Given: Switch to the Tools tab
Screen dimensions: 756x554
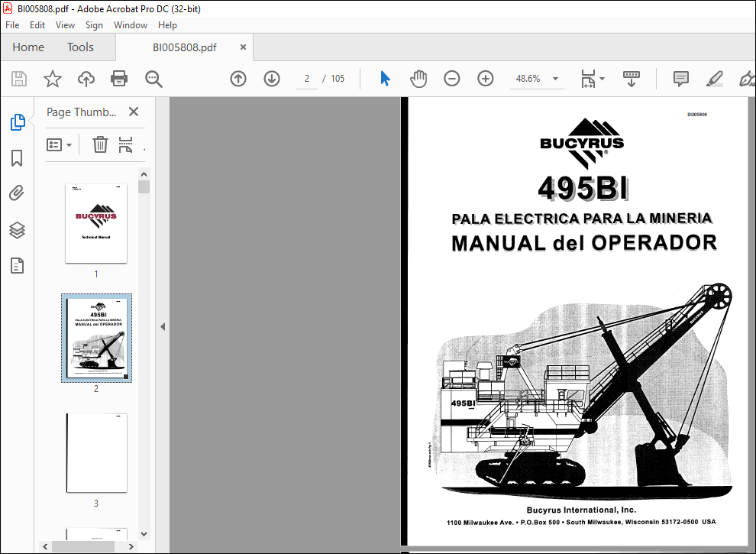Looking at the screenshot, I should coord(80,47).
